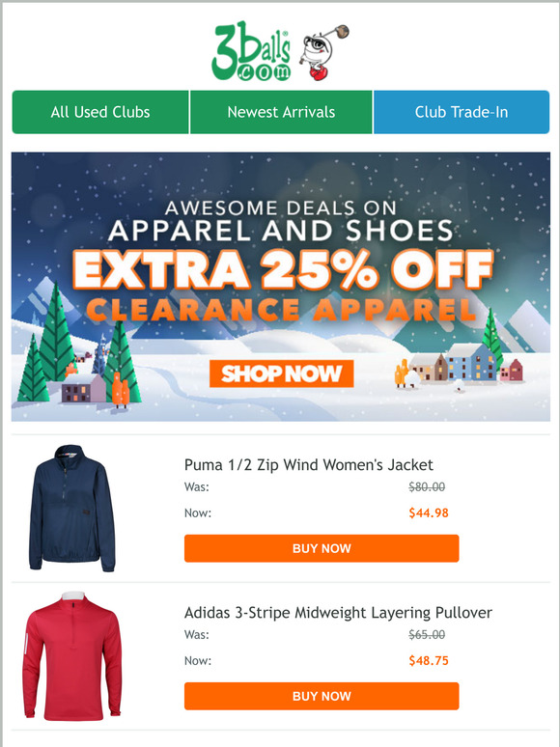The image size is (560, 747).
Task: Click BUY NOW for the Puma jacket
Action: [x=322, y=548]
